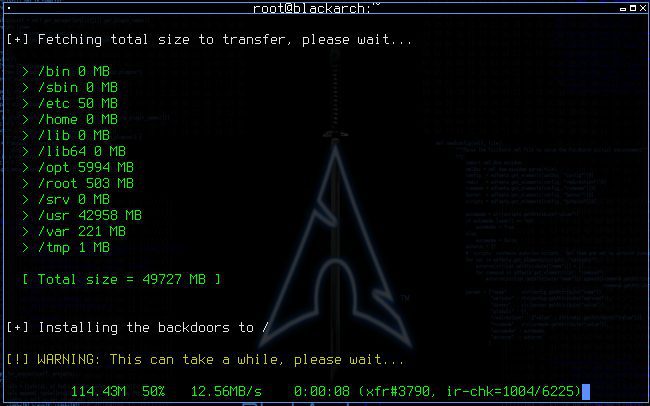
Task: Click the "Fetching total size to transfer" line
Action: coord(209,40)
